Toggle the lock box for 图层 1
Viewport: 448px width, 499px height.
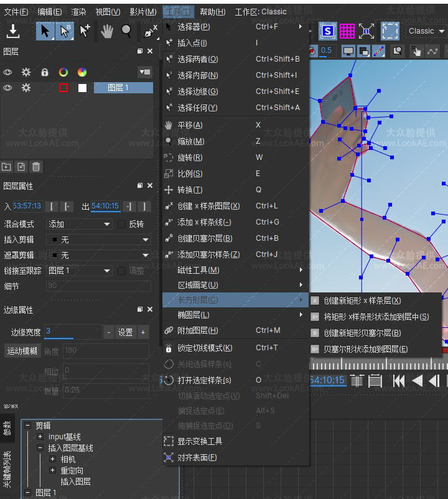(45, 88)
